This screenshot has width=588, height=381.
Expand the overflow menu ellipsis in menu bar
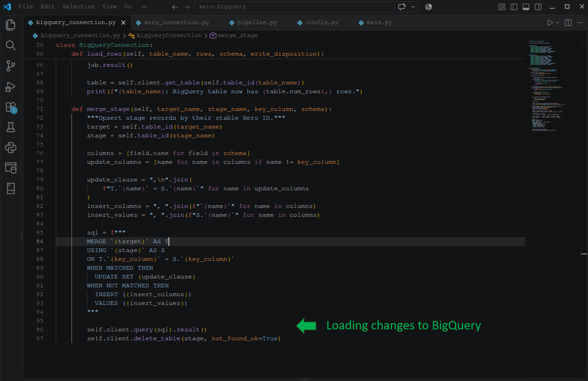tap(144, 7)
